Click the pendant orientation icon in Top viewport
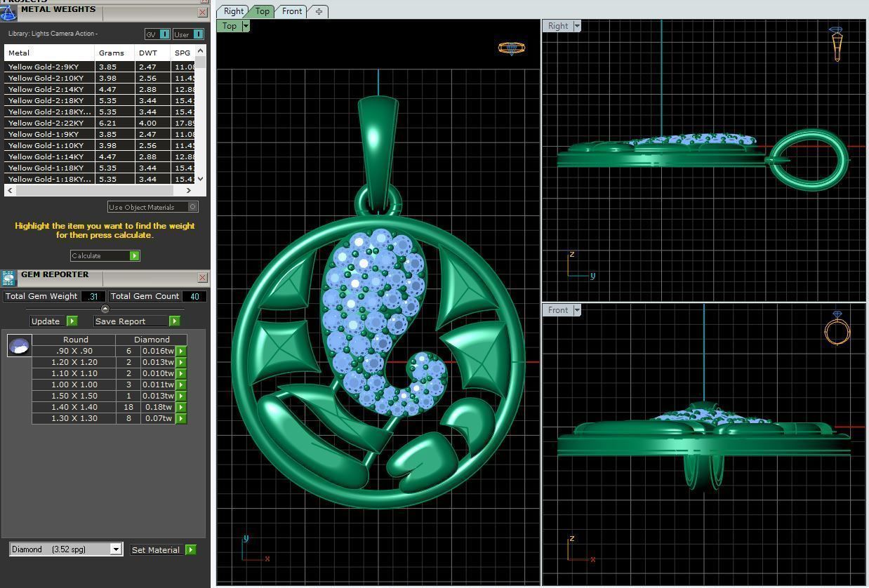This screenshot has height=588, width=869. (x=512, y=48)
